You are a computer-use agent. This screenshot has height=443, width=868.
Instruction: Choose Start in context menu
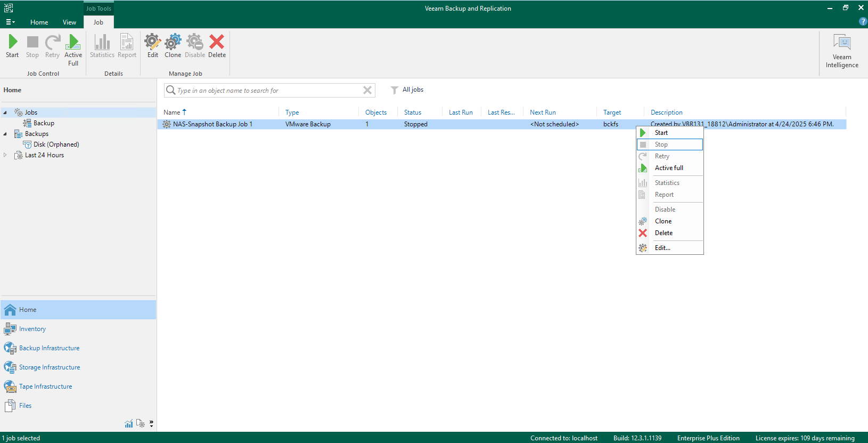click(x=670, y=133)
